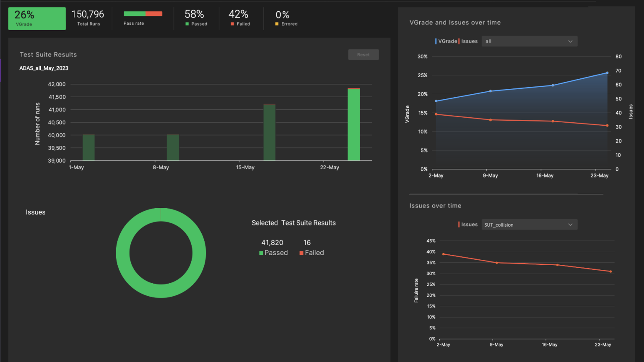Click the green square beside the 41,820 Passed count
The height and width of the screenshot is (362, 644).
260,253
